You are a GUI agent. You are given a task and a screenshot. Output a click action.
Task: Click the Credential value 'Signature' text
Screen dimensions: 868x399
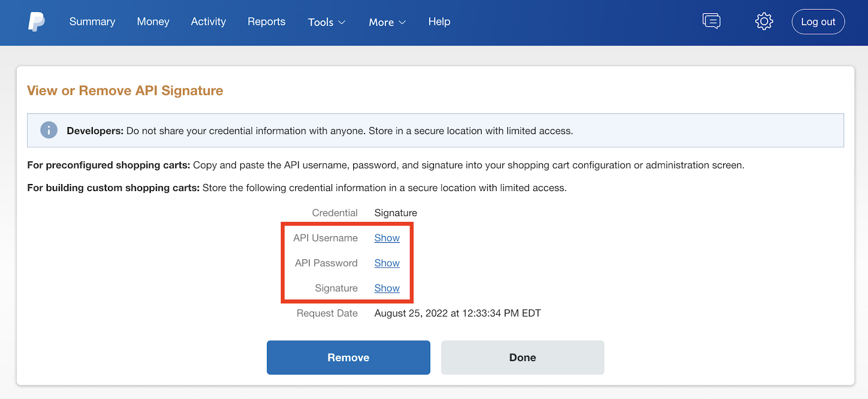395,213
